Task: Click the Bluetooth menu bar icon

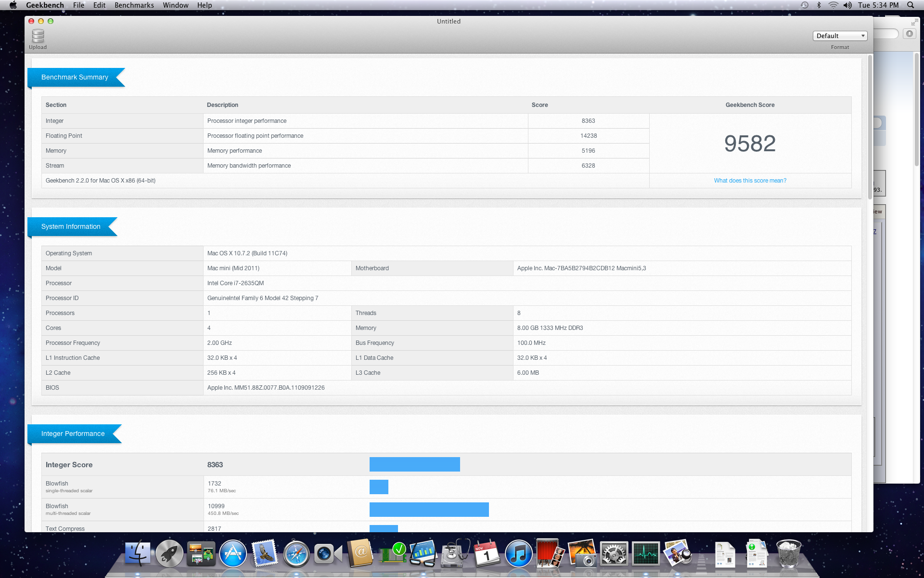Action: [819, 5]
